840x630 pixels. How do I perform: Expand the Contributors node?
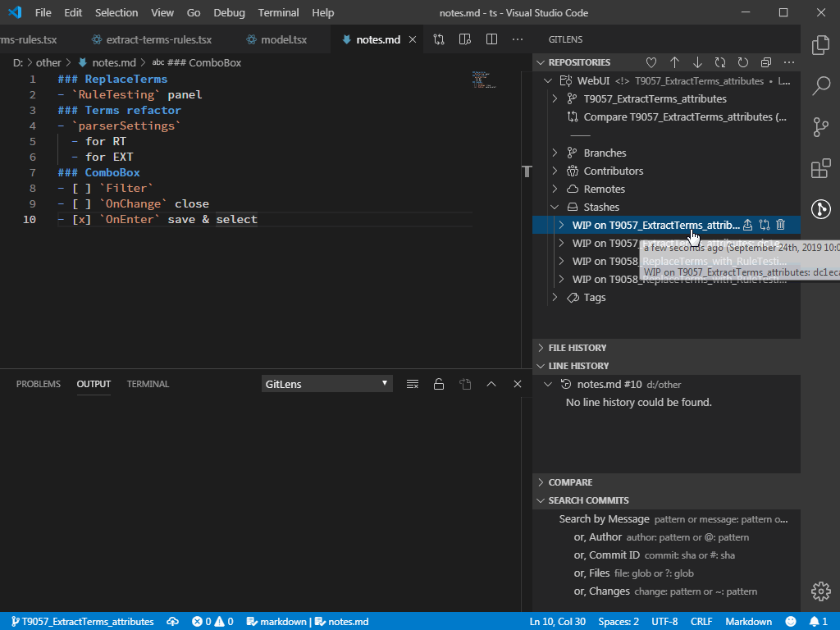point(555,171)
